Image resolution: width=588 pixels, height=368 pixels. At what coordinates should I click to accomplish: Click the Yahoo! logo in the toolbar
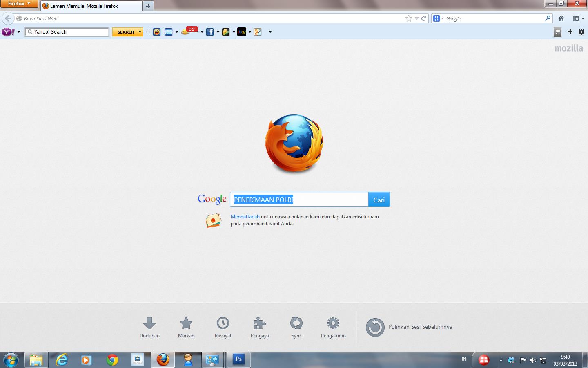[8, 32]
